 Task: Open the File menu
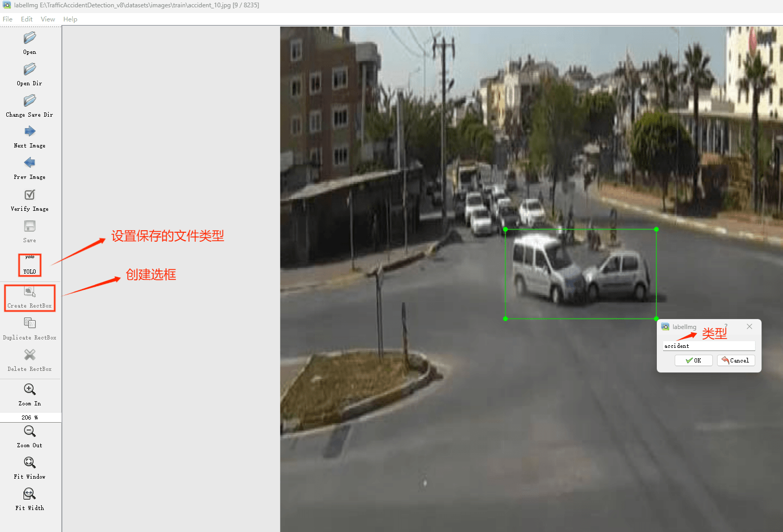click(7, 19)
